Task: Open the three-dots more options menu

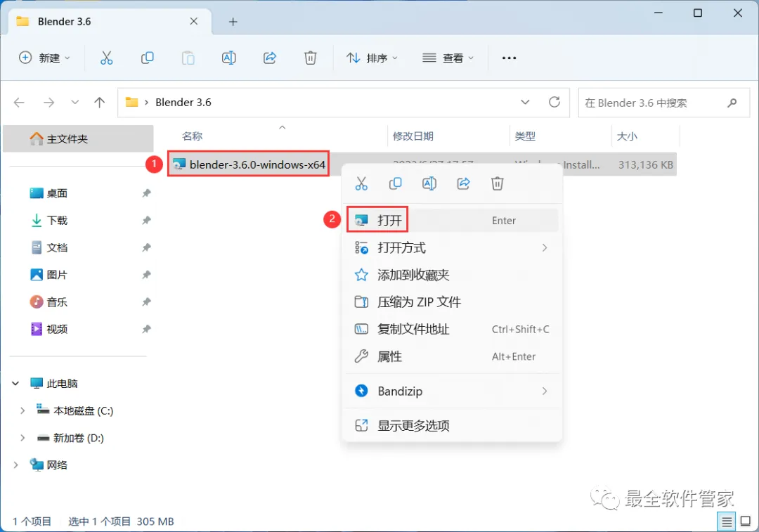Action: coord(509,58)
